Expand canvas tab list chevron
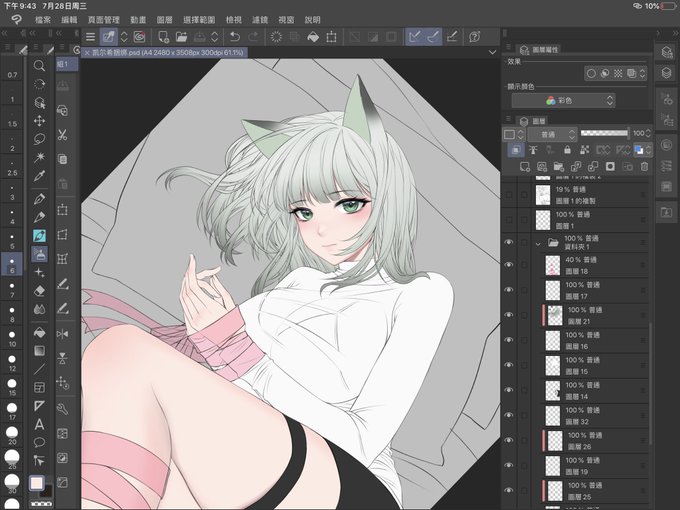Screen dimensions: 680x510 pos(492,52)
